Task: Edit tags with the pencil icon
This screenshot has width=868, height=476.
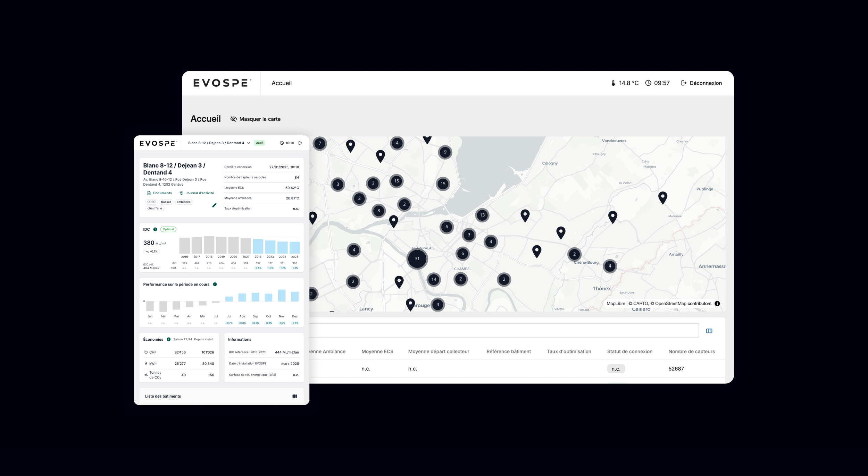Action: point(214,205)
